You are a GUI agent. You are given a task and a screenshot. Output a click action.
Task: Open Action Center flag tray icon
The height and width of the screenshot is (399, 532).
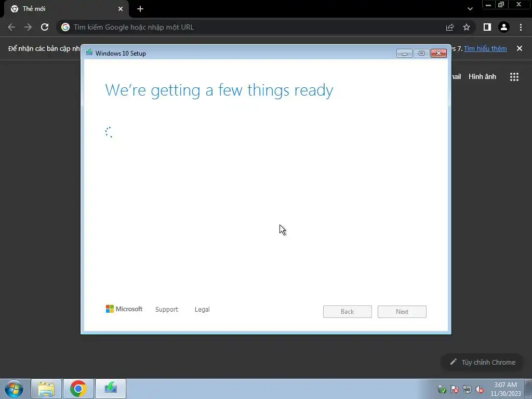click(455, 389)
